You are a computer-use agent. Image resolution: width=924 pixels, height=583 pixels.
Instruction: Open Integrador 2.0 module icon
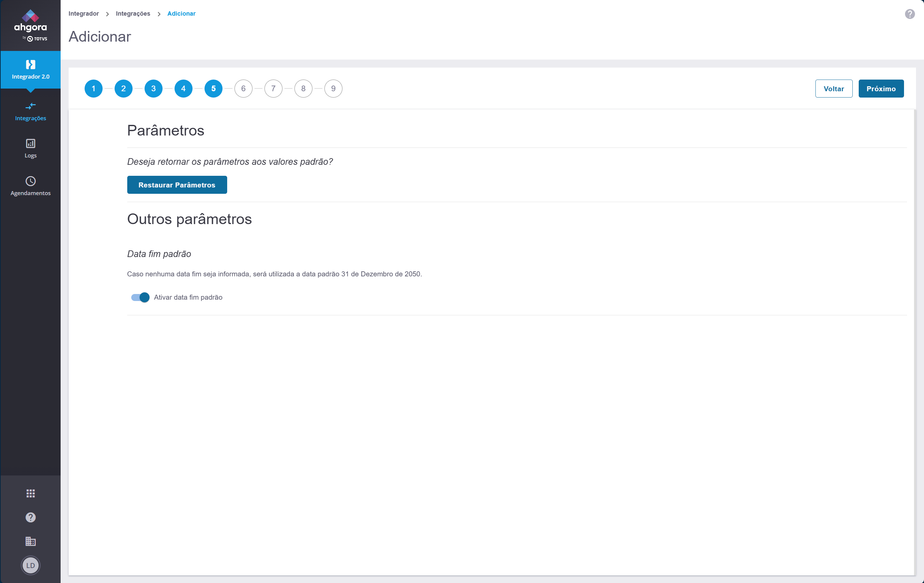(30, 65)
